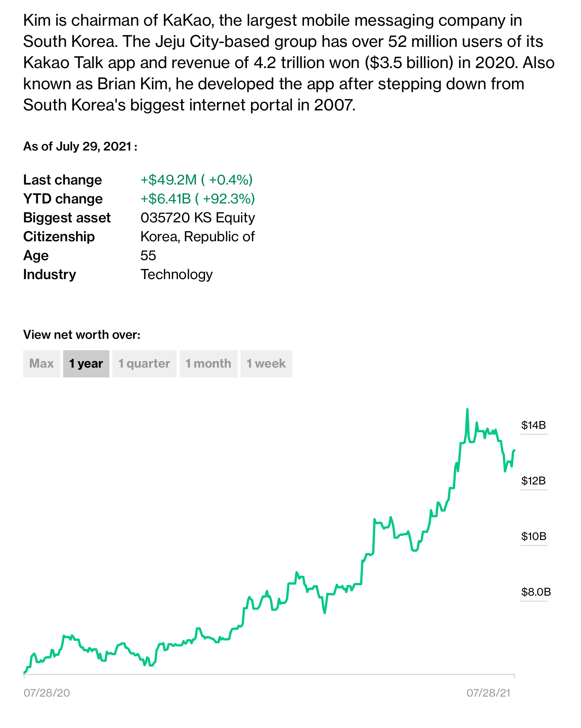Switch to the 1 year view
This screenshot has width=581, height=728.
point(86,363)
